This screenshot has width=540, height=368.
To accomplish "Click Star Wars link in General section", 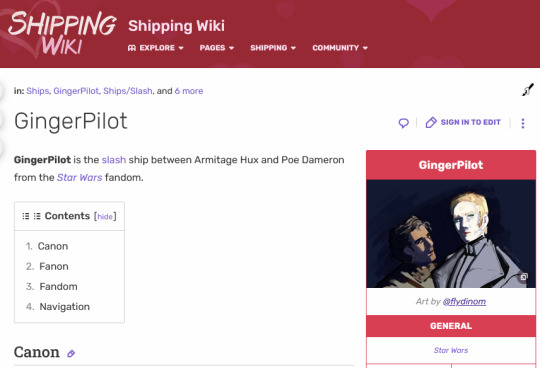I will coord(451,350).
